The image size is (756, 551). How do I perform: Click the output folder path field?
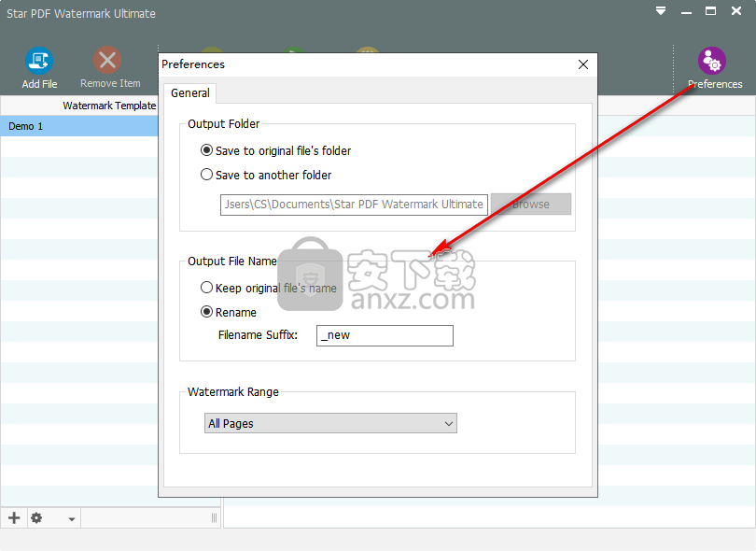pyautogui.click(x=354, y=205)
